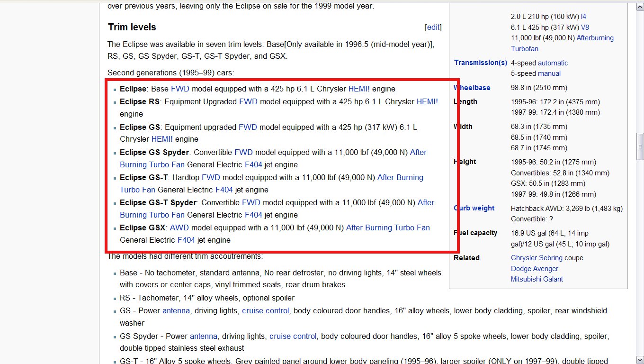
Task: Click the Related label in infobox
Action: [x=467, y=258]
